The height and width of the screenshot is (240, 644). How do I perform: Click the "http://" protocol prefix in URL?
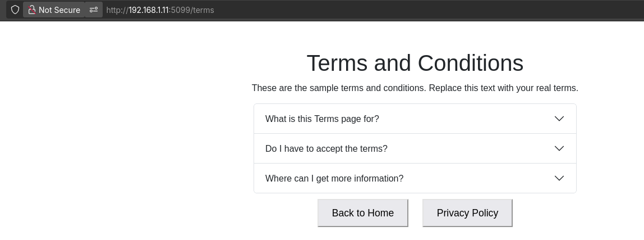click(117, 10)
